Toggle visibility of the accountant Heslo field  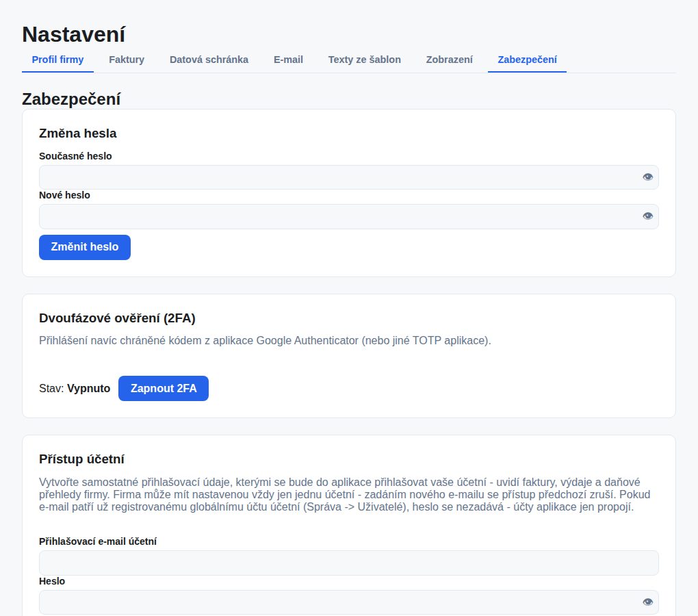pyautogui.click(x=647, y=602)
